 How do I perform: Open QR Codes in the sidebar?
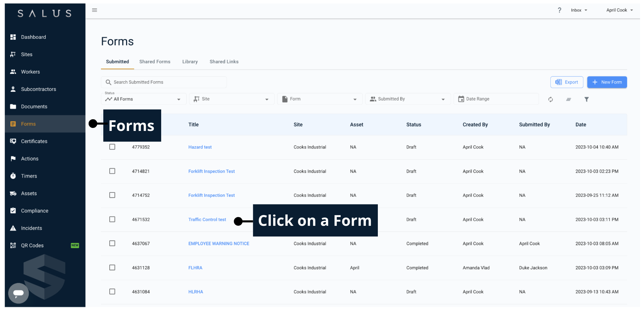[x=32, y=246]
